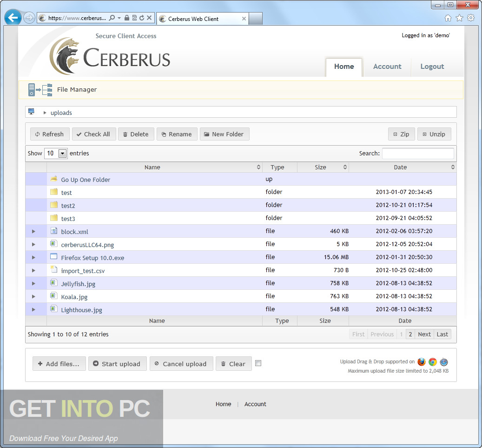482x448 pixels.
Task: Click the Last pagination button
Action: [x=442, y=334]
